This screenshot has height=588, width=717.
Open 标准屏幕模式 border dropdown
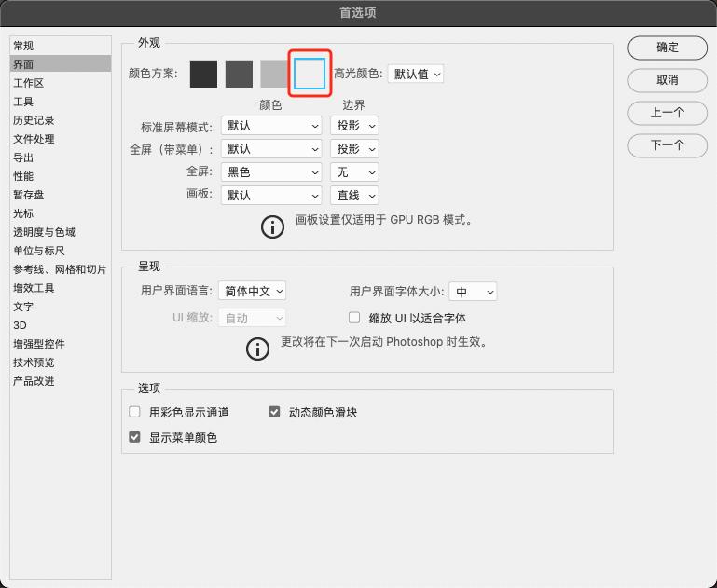tap(354, 126)
